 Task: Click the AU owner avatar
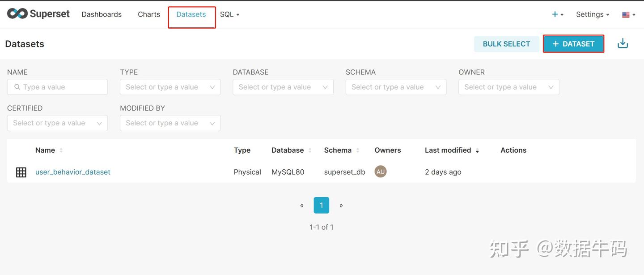[381, 172]
